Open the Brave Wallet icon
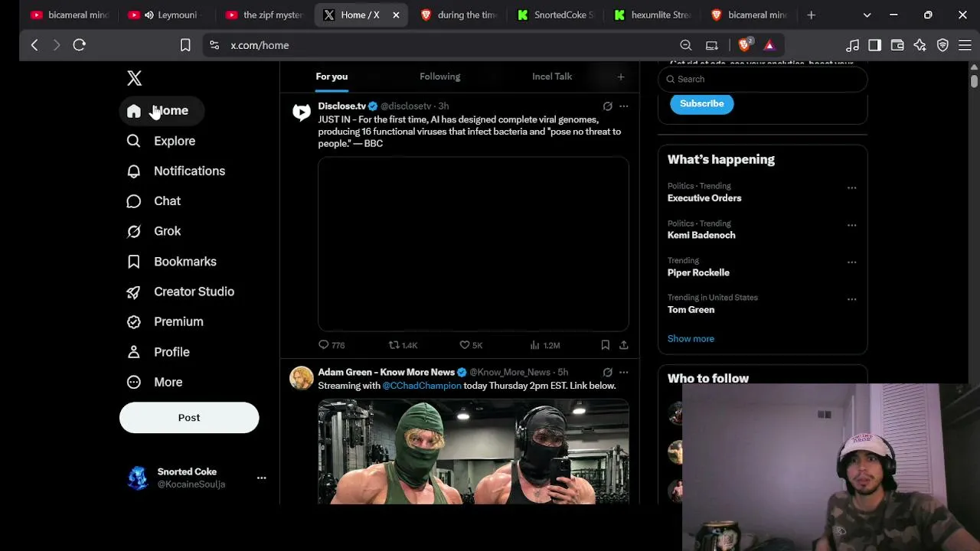Image resolution: width=980 pixels, height=551 pixels. click(x=897, y=45)
